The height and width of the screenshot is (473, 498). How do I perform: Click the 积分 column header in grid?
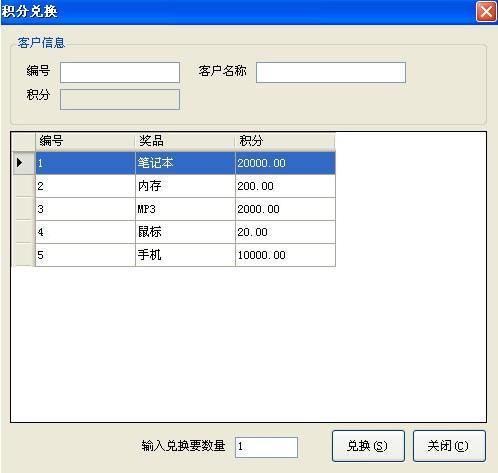coord(285,141)
